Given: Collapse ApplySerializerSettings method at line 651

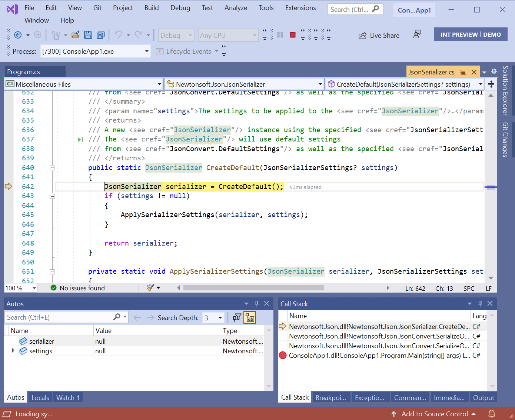Looking at the screenshot, I should pyautogui.click(x=52, y=272).
